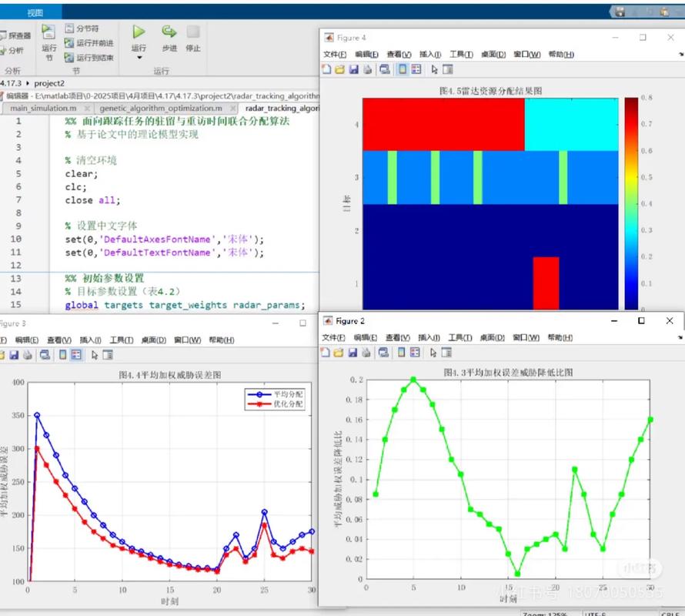Toggle Edit Plot arrow in Figure 3 toolbar
Viewport: 685px width, 616px height.
click(x=95, y=355)
